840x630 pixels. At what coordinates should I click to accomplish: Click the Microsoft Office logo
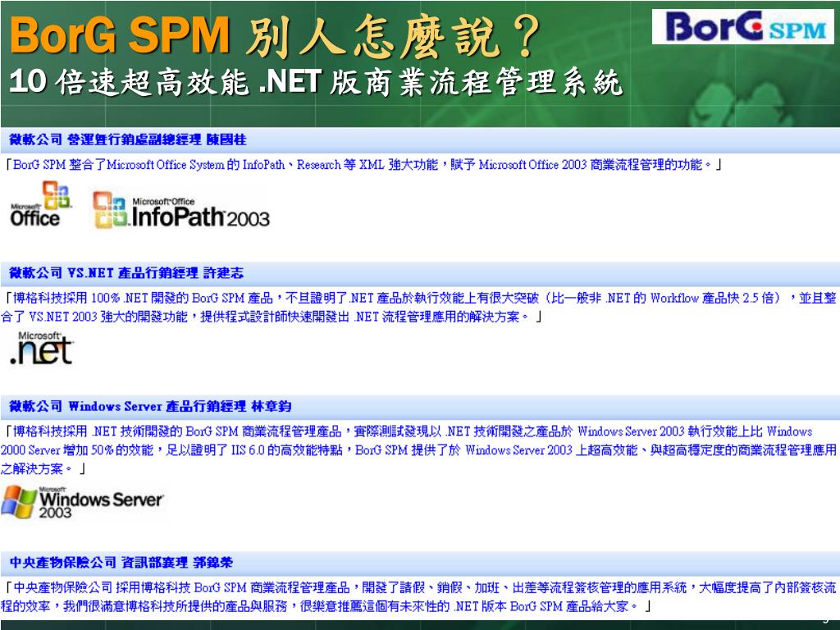pyautogui.click(x=40, y=204)
